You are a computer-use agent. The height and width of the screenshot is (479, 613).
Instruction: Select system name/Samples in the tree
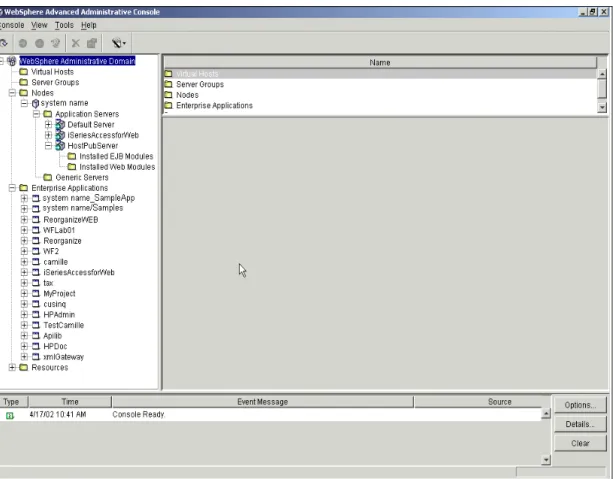tap(83, 208)
